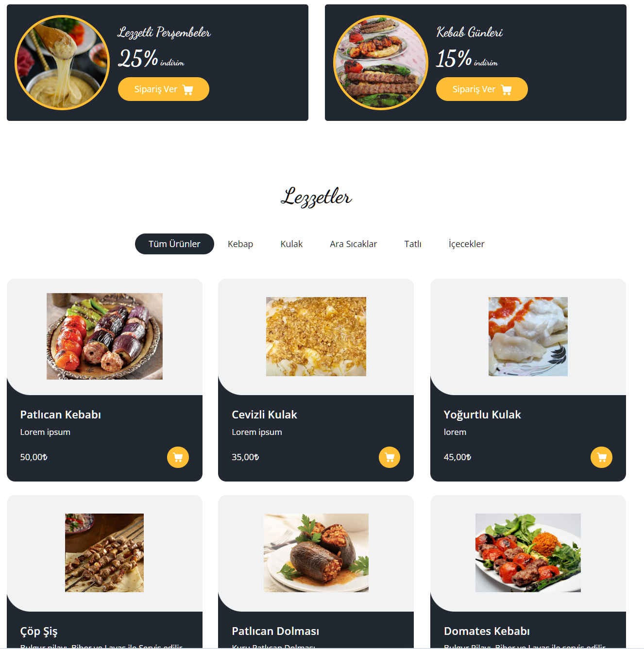Open the Çöp Şiş skewers image

(104, 553)
